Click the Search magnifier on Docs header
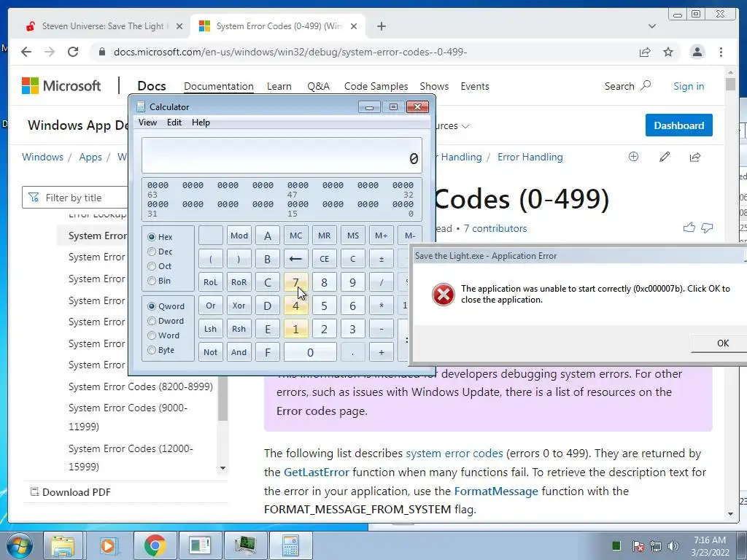 (x=646, y=86)
